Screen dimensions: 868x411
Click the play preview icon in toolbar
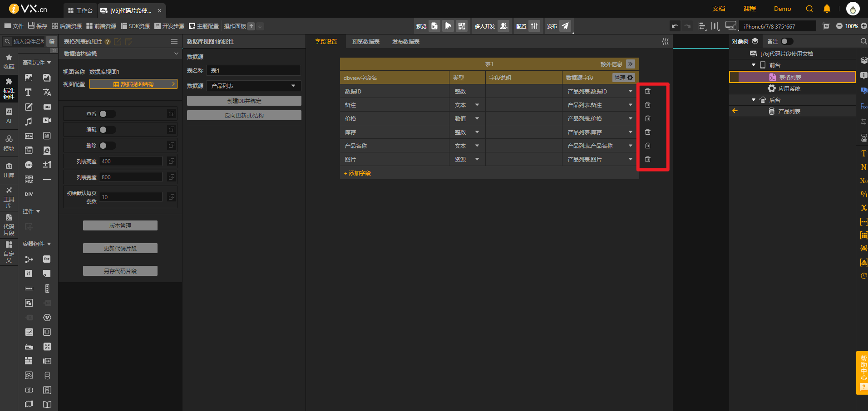(448, 26)
